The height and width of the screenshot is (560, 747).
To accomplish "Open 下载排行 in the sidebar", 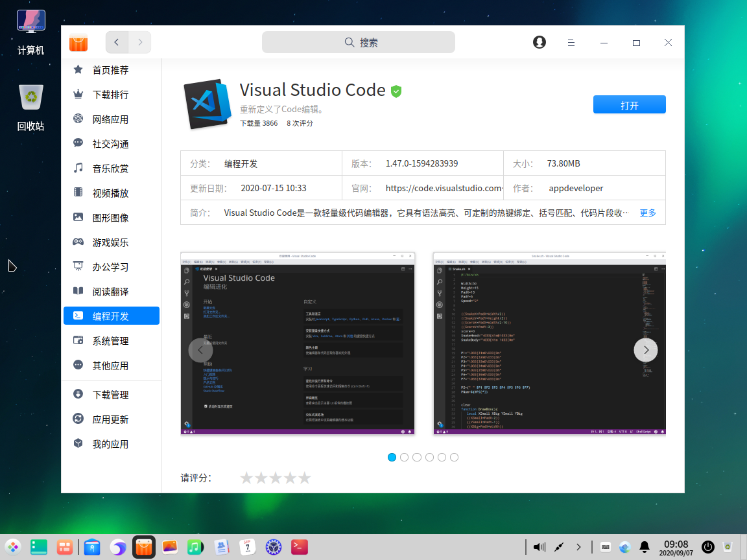I will coord(112,95).
